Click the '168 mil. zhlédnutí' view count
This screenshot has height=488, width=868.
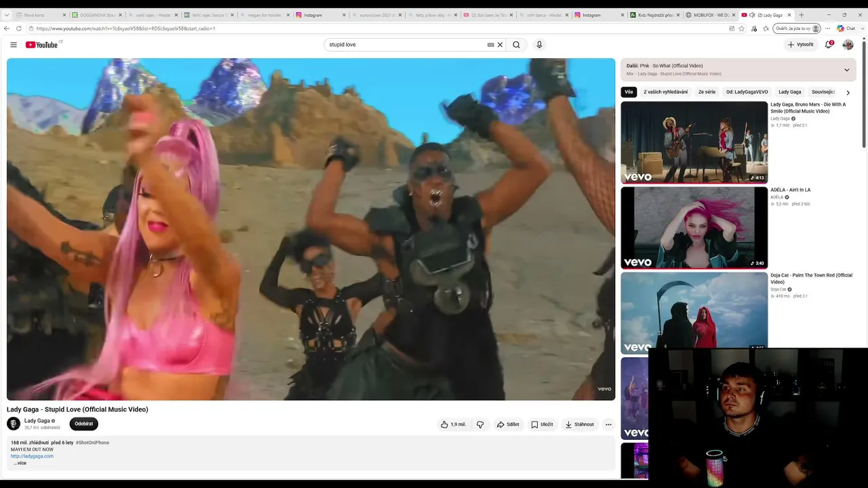pos(29,443)
